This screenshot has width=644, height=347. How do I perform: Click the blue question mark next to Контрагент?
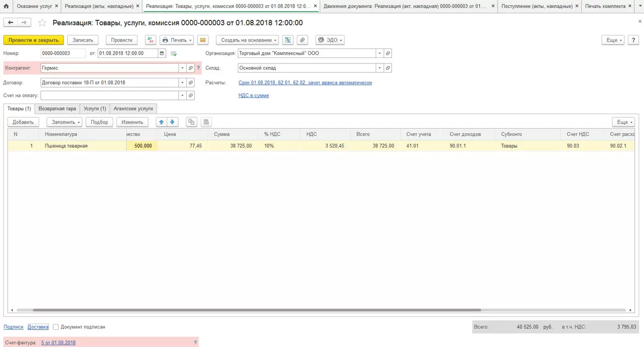[x=198, y=68]
